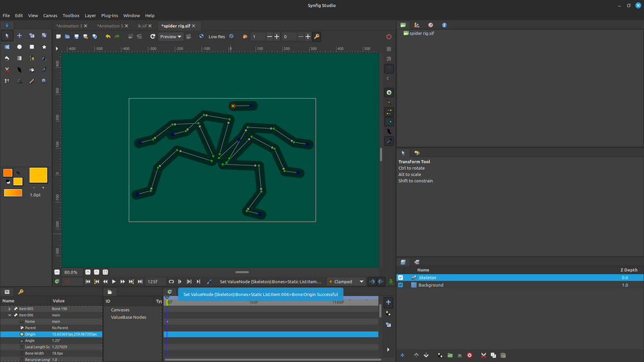
Task: Click the Redo arrow in toolbar
Action: coord(117,37)
